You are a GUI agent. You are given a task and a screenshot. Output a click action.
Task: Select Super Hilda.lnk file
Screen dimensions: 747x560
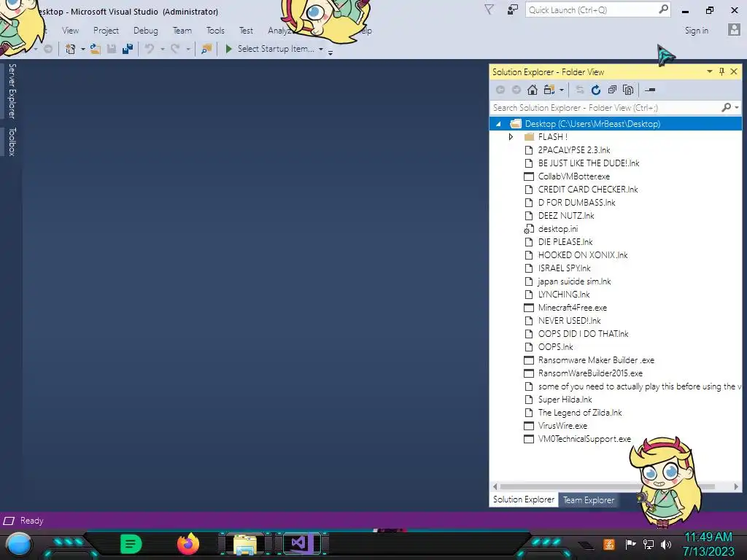[x=565, y=400]
